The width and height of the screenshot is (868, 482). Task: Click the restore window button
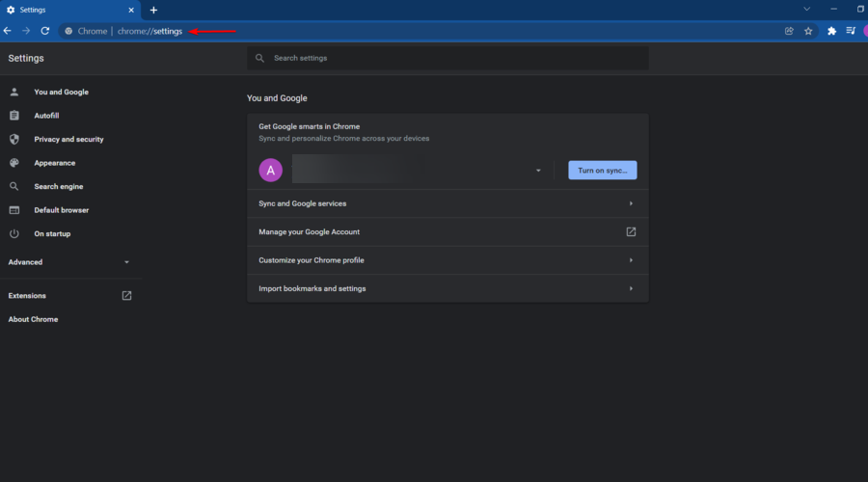click(x=860, y=9)
